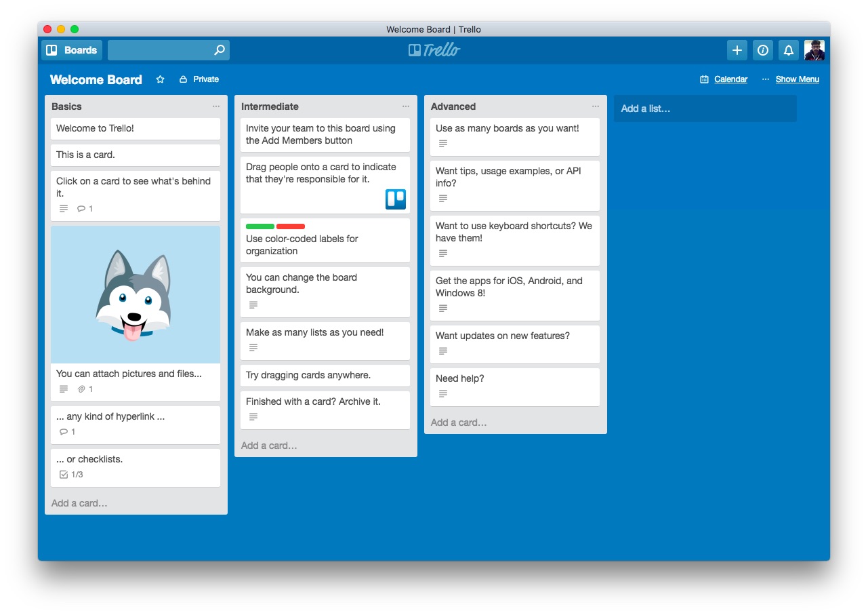Focus the header search box

169,50
